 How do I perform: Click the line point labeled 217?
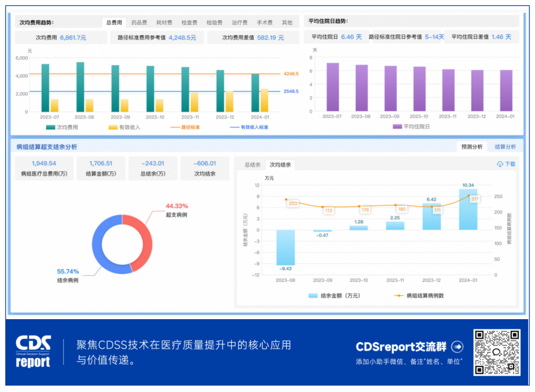(x=469, y=196)
